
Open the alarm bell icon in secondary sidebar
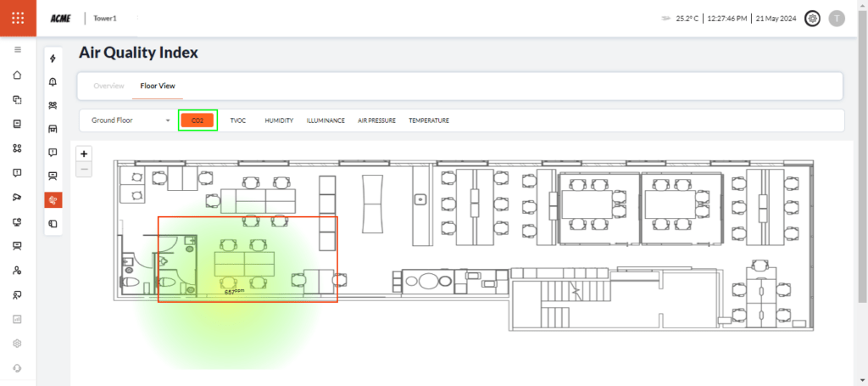[53, 82]
